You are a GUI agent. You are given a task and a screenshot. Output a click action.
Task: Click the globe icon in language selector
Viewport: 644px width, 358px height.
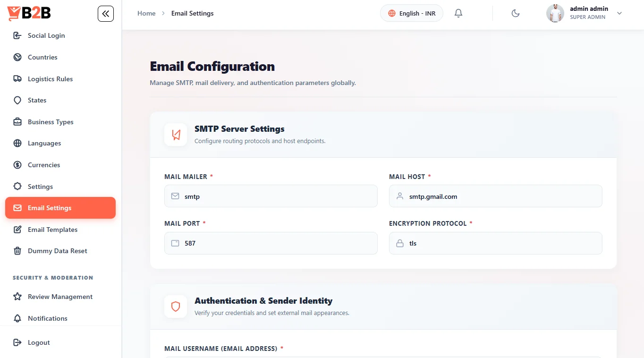coord(392,13)
